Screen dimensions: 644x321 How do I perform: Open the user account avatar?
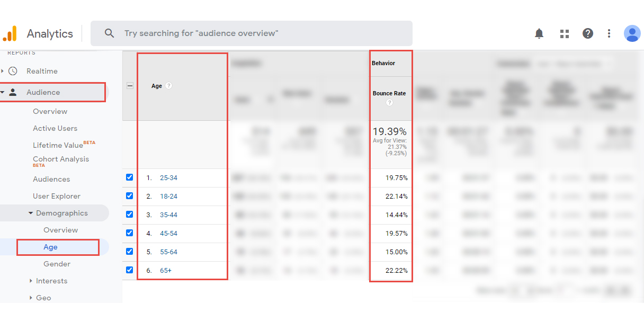point(632,33)
